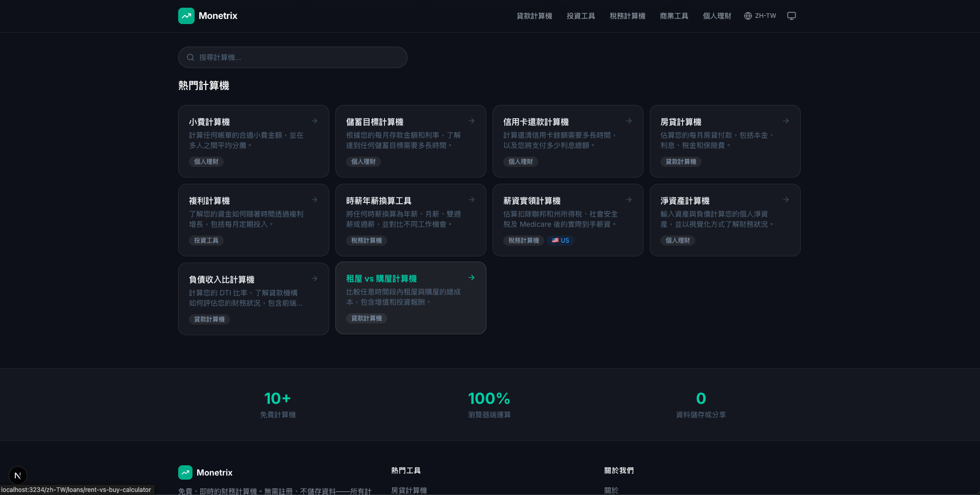Click the 100% stat figure
The height and width of the screenshot is (495, 980).
click(x=489, y=398)
